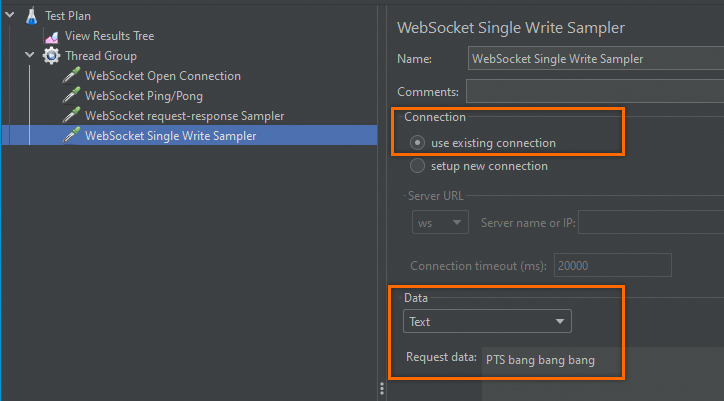724x401 pixels.
Task: Open the Data type Text dropdown
Action: (487, 322)
